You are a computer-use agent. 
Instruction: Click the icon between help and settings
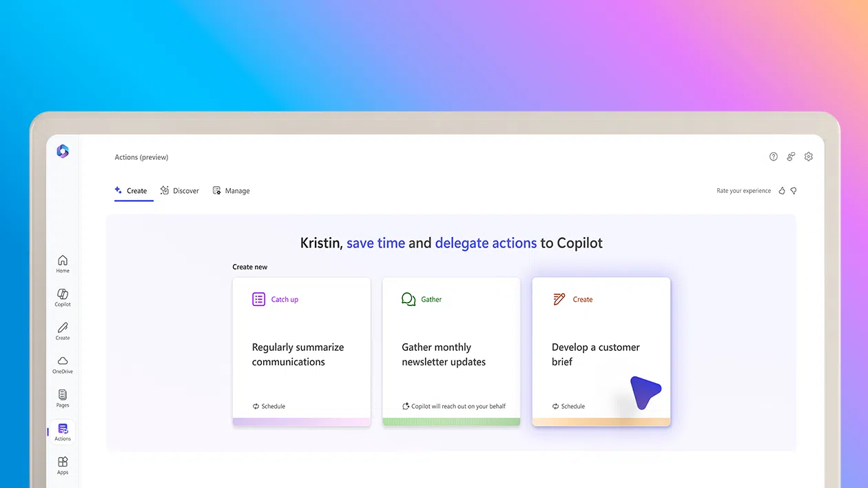pos(791,157)
